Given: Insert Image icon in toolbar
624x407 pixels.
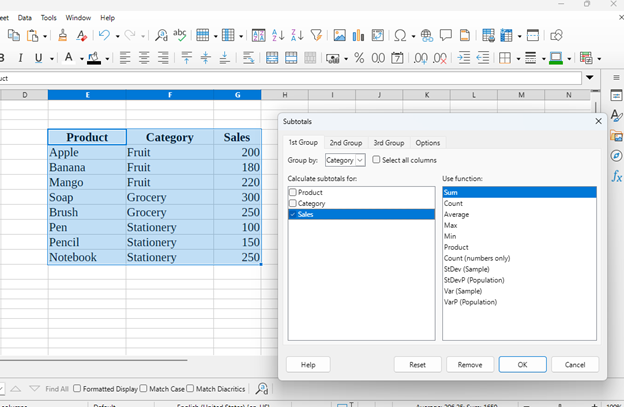Looking at the screenshot, I should pos(339,35).
